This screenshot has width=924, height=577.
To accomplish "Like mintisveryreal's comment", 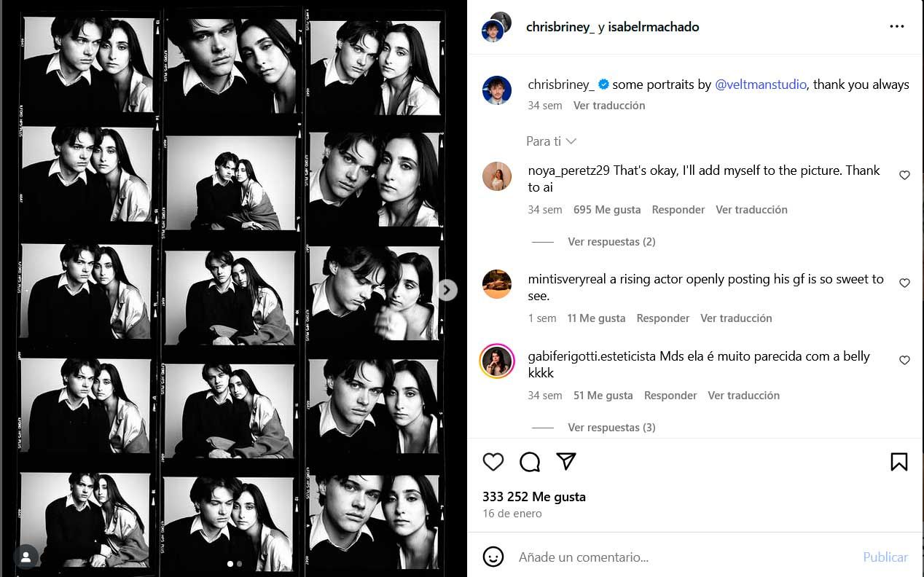I will pos(904,283).
